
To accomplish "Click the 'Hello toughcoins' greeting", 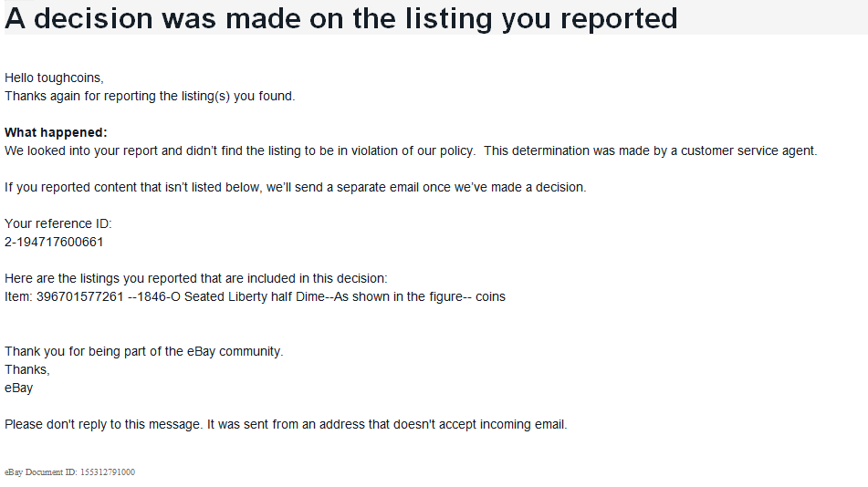I will (x=54, y=78).
